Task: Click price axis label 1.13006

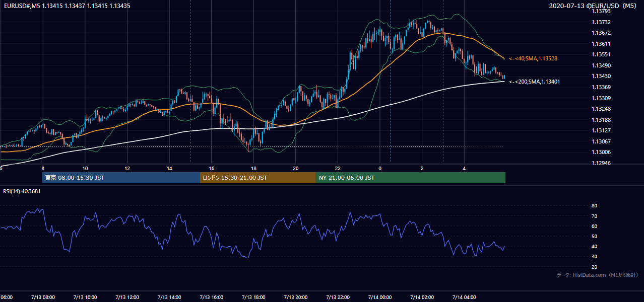Action: (601, 152)
